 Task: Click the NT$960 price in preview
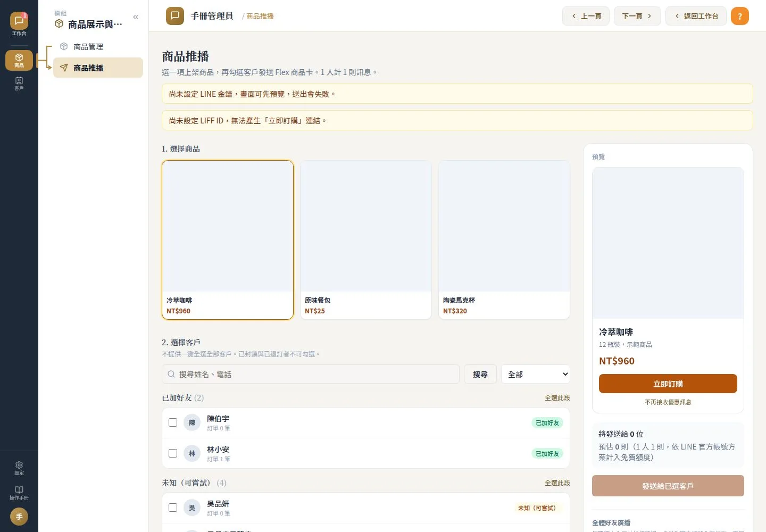617,361
